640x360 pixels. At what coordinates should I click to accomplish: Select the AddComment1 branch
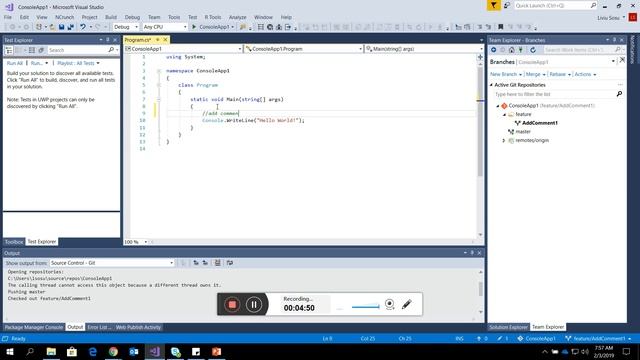point(540,123)
